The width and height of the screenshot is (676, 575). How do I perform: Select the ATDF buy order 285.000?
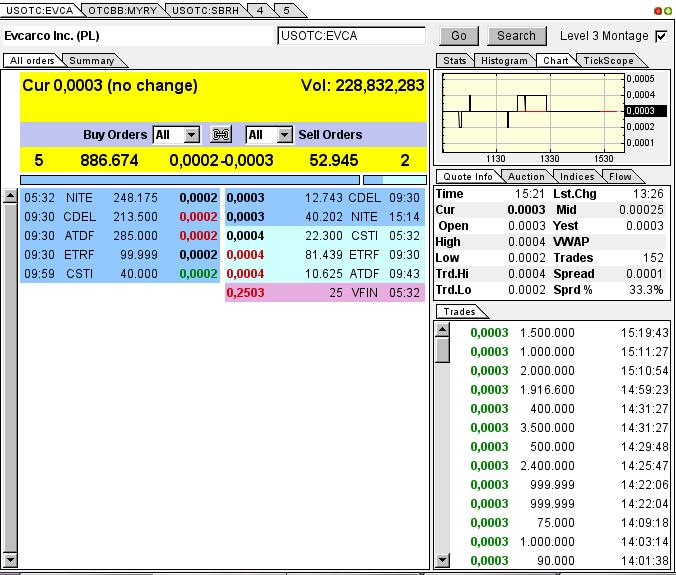click(x=120, y=236)
